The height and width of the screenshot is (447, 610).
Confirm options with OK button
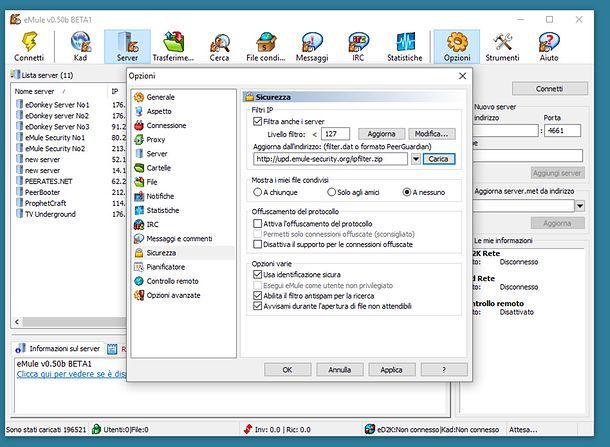[x=287, y=370]
